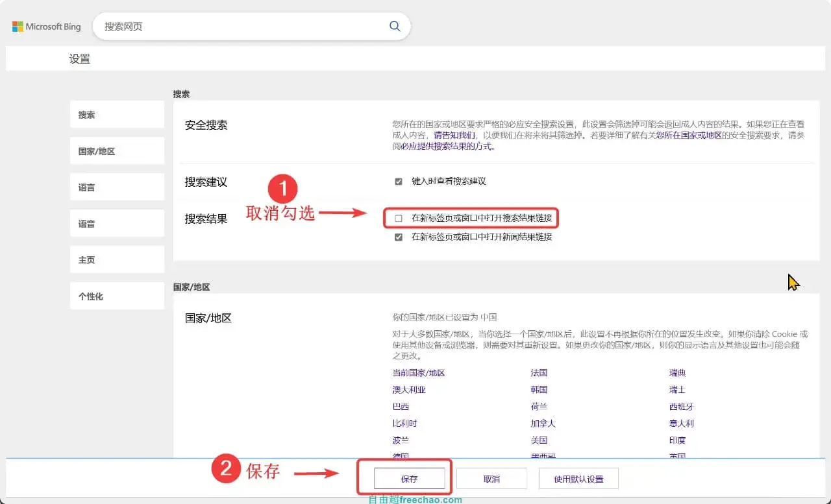Screen dimensions: 831x504
Task: Select 美国 as country
Action: 539,440
